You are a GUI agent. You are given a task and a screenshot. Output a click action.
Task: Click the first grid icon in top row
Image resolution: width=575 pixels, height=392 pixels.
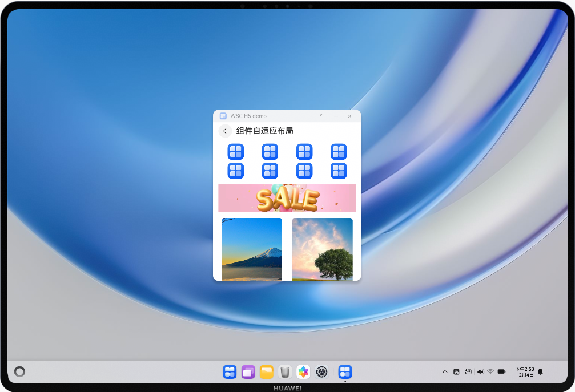pos(235,152)
